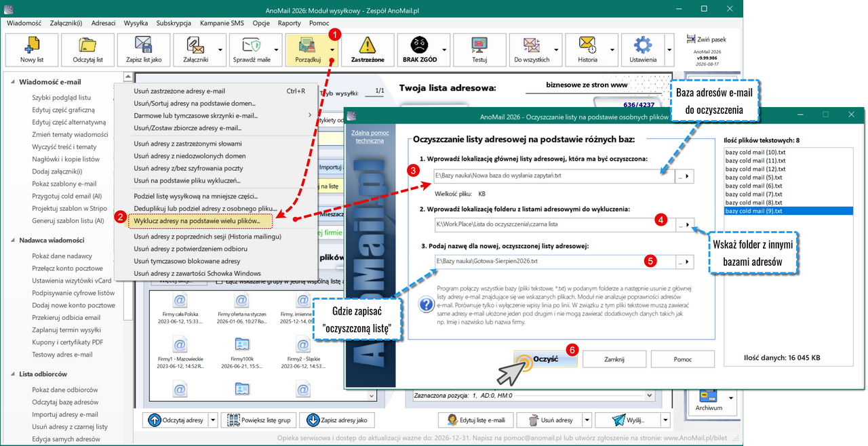Expand the Sprawdź maile dropdown arrow
The height and width of the screenshot is (446, 868).
[x=277, y=49]
